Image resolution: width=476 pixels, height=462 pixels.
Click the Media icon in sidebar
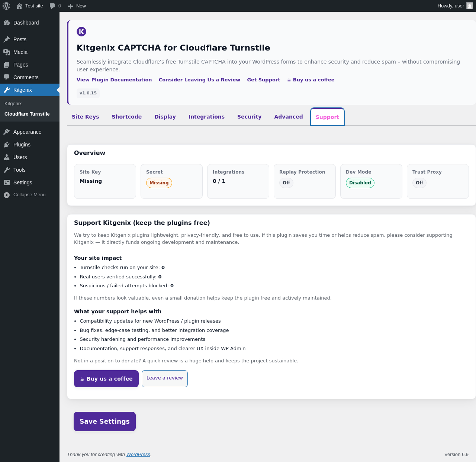click(7, 52)
